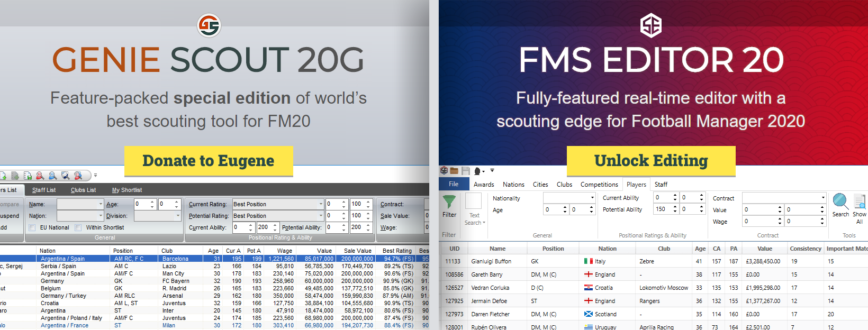
Task: Open the Cities ribbon tab
Action: 540,185
